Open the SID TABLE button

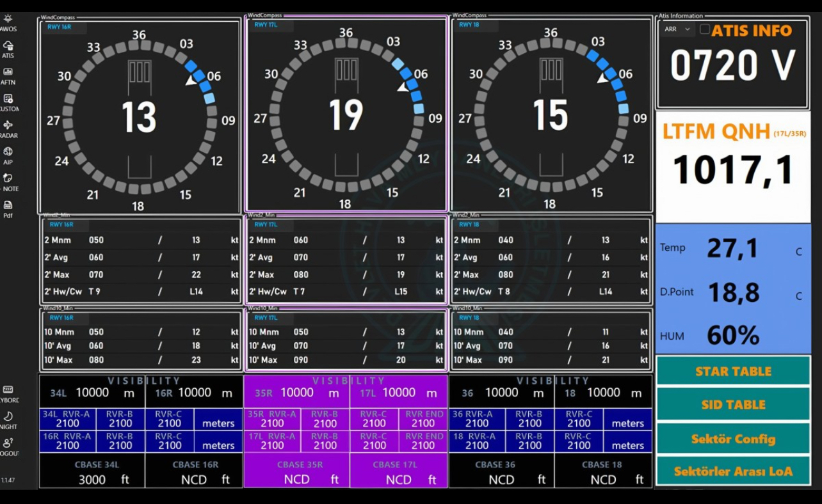(733, 405)
